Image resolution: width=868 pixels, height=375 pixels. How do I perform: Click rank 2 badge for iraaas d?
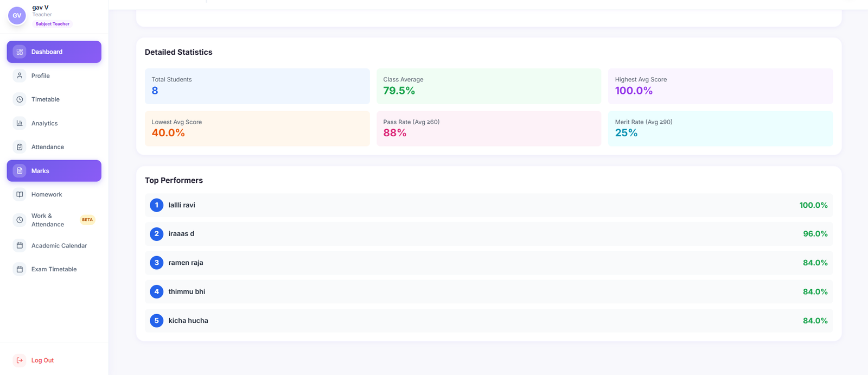156,234
